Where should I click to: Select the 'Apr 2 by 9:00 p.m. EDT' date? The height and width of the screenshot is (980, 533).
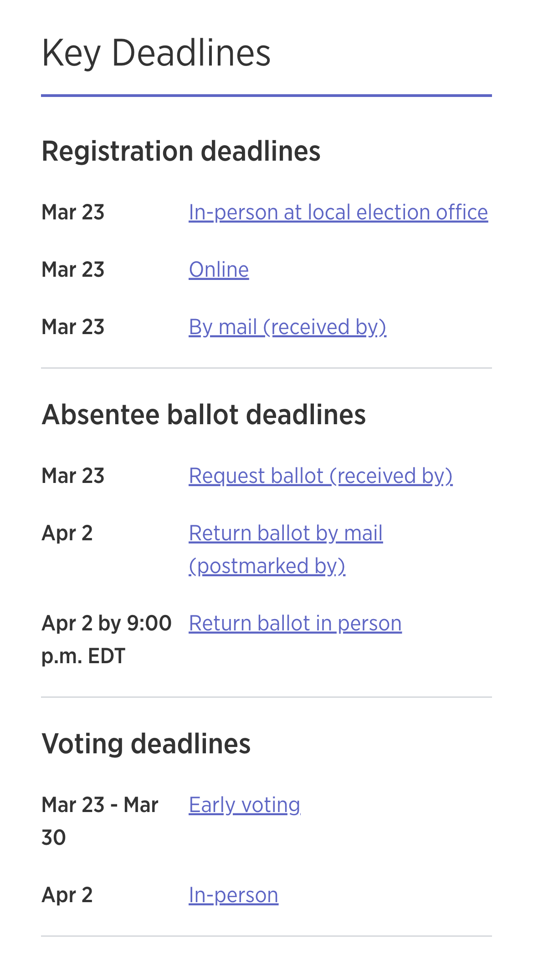tap(107, 639)
